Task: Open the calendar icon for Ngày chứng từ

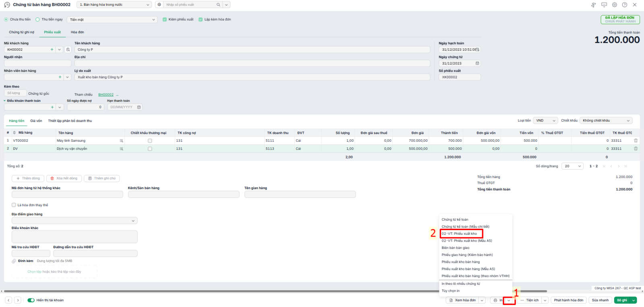Action: [477, 63]
